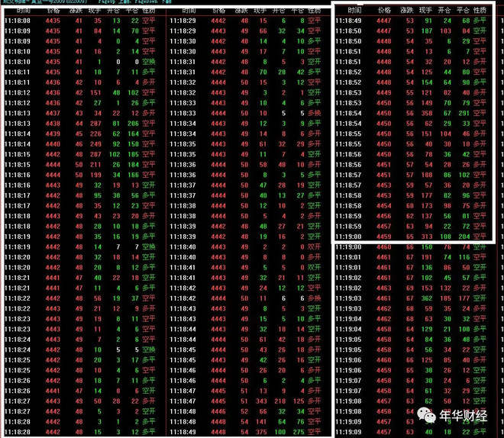Click volume 191 in the 11:19:01 row
Viewport: 504px width, 438px height.
tap(427, 257)
